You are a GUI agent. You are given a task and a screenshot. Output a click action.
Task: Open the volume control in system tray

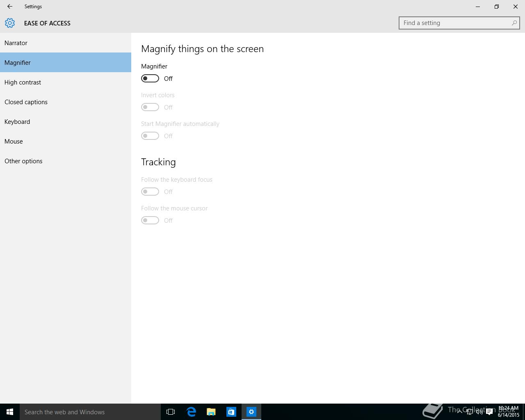479,412
